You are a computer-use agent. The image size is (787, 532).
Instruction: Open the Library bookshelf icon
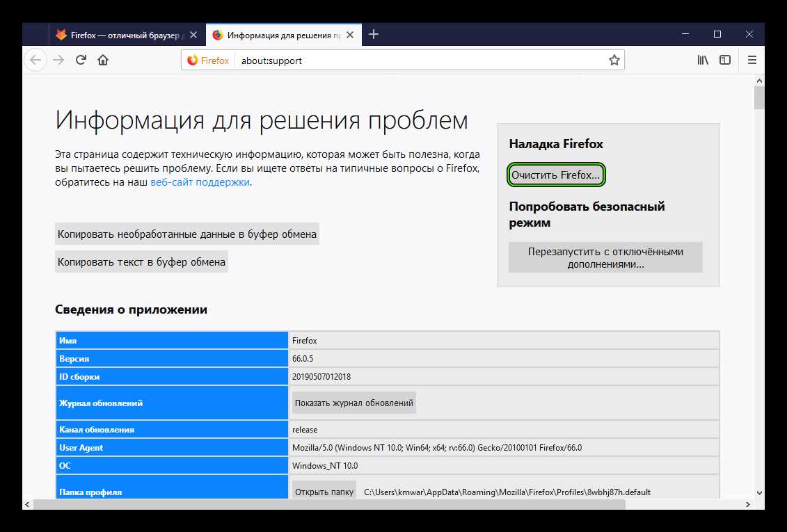(x=703, y=61)
